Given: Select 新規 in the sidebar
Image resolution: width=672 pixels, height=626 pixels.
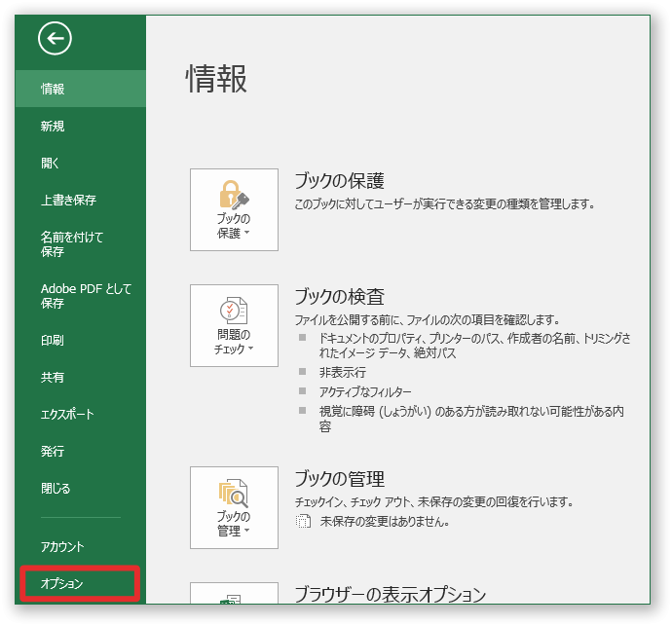Looking at the screenshot, I should [x=81, y=126].
